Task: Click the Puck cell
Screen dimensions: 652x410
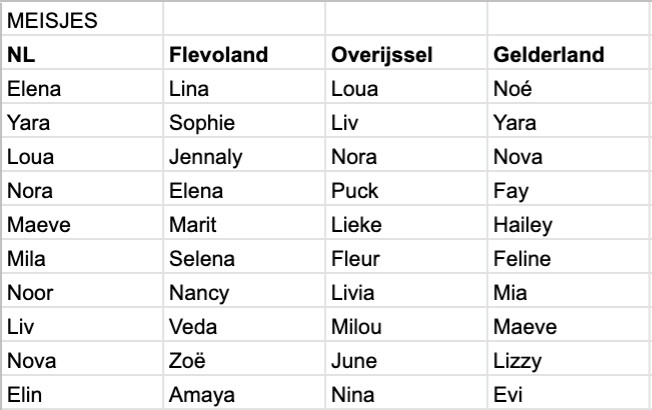Action: (406, 189)
